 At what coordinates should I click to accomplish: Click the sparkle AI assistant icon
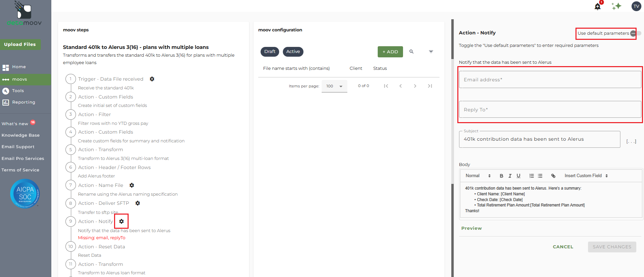point(616,6)
